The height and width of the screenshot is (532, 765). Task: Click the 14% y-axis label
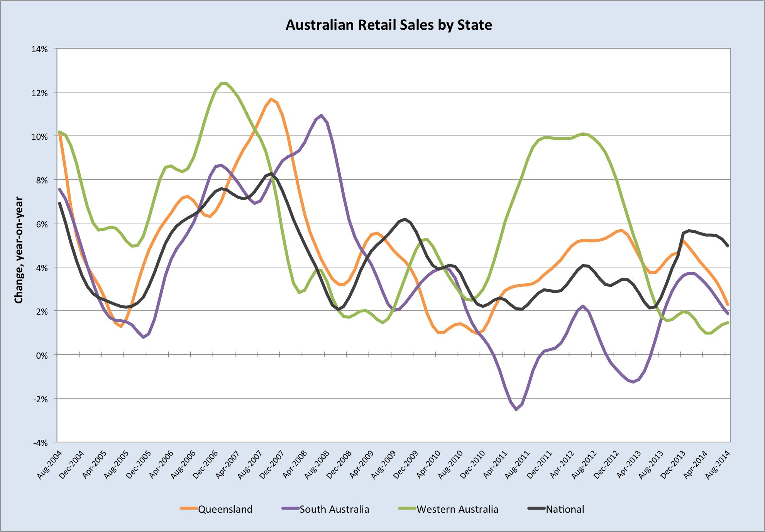coord(40,49)
